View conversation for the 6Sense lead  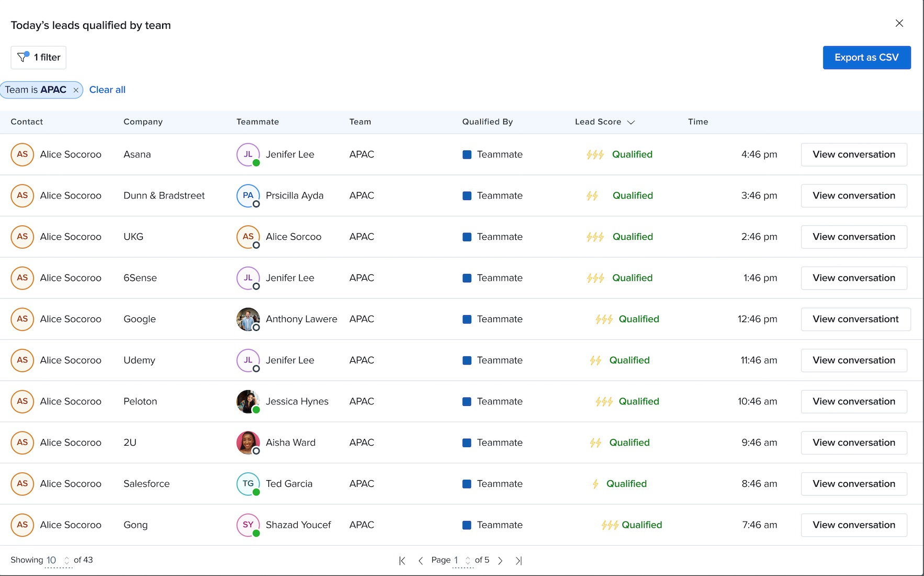[854, 278]
